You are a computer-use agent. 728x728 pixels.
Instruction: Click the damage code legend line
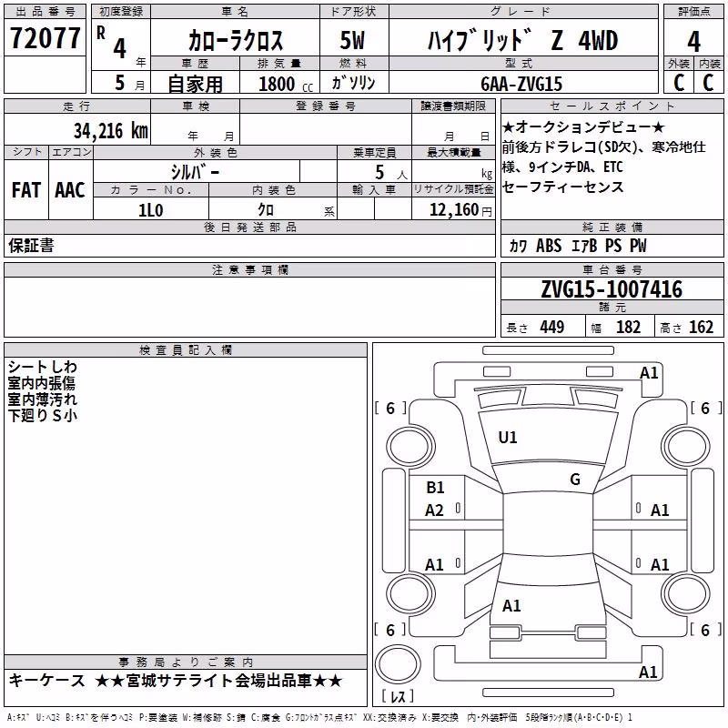(319, 718)
